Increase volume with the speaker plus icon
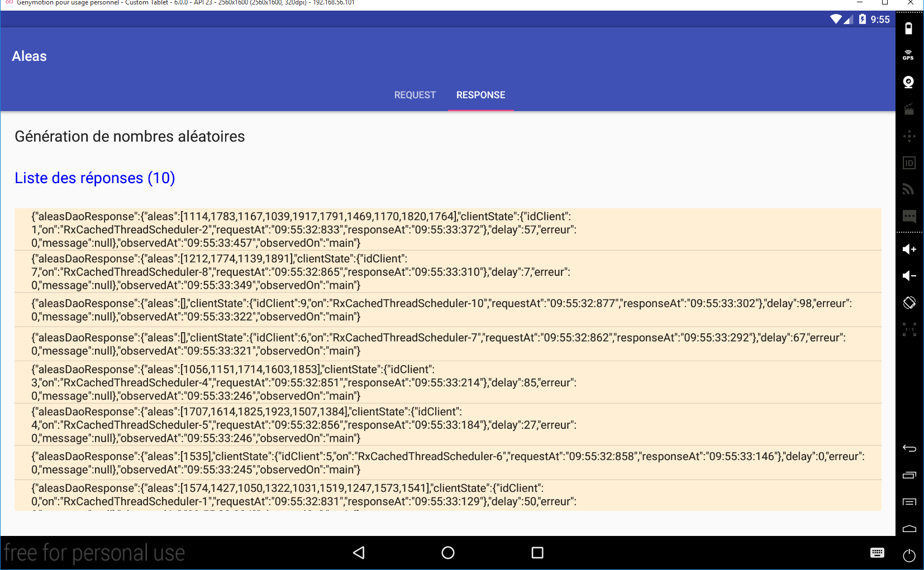924x570 pixels. pyautogui.click(x=909, y=249)
